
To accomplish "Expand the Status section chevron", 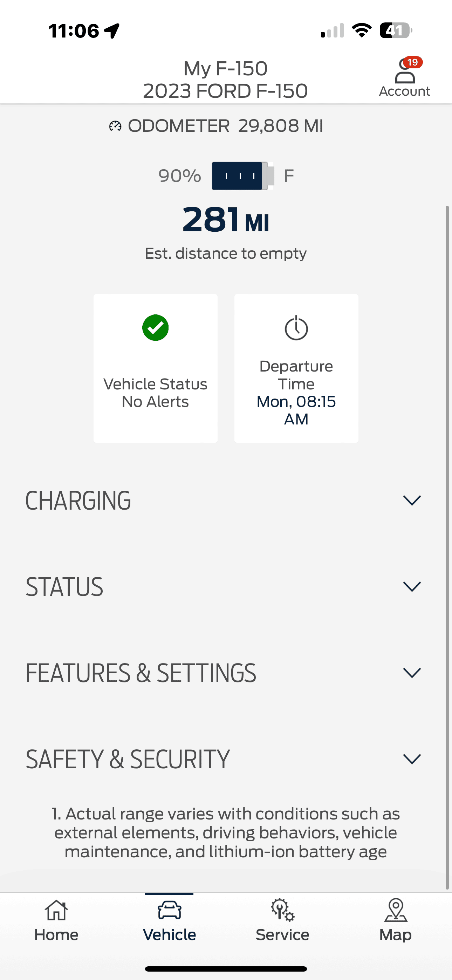I will pos(412,587).
